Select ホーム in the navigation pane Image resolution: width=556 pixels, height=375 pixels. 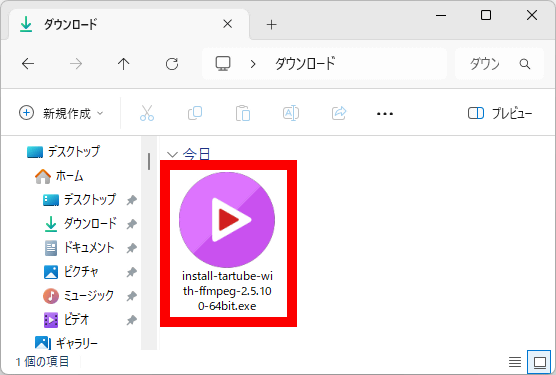pyautogui.click(x=59, y=176)
